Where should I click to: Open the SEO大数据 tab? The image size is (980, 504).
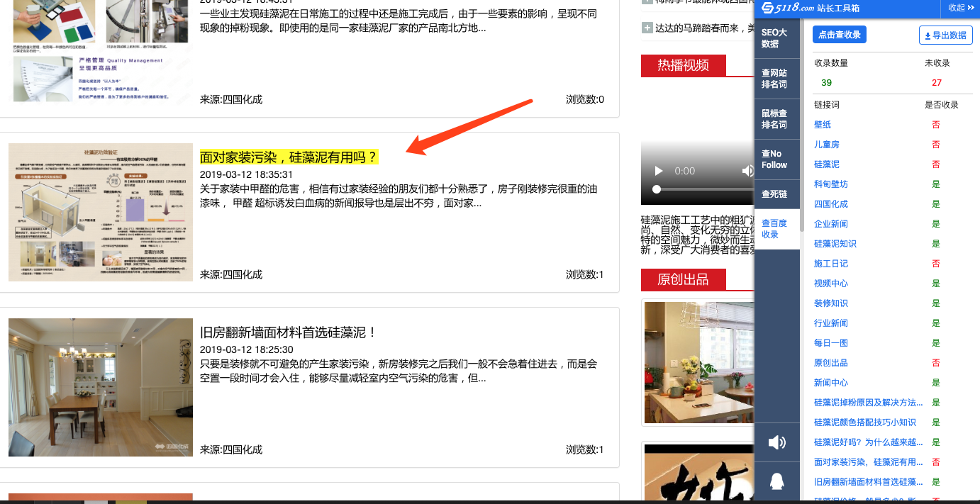774,38
